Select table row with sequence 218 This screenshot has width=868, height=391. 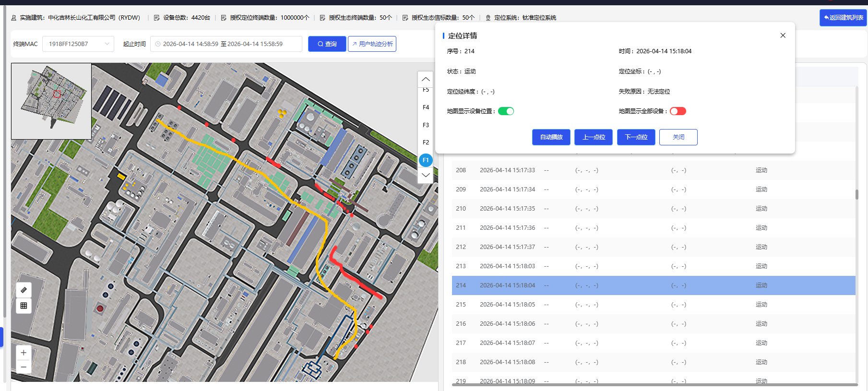(x=654, y=362)
